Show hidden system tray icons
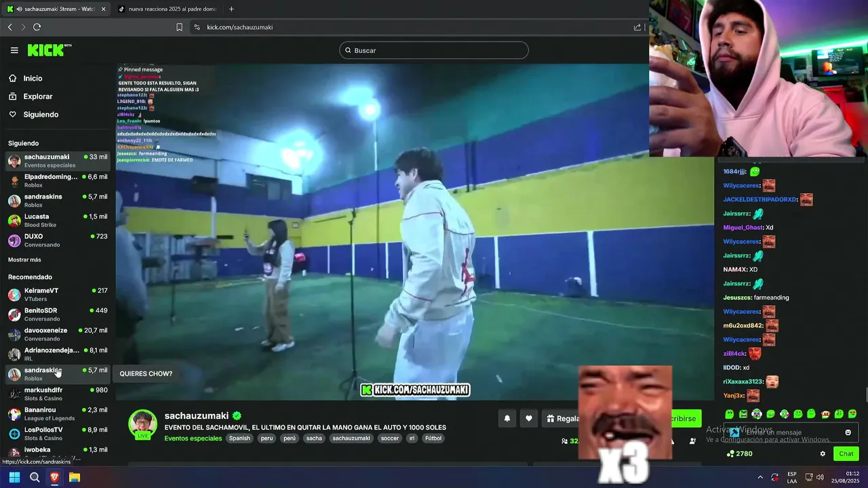The image size is (868, 488). [759, 477]
